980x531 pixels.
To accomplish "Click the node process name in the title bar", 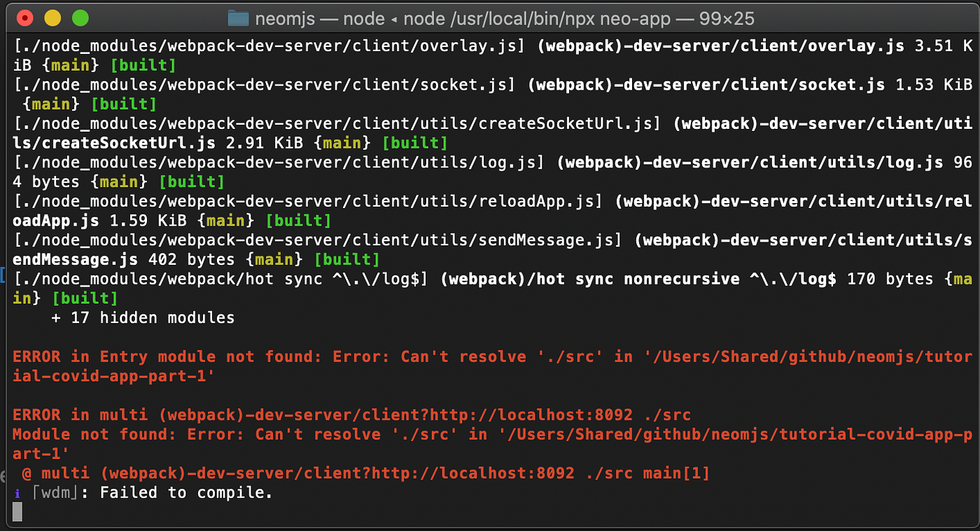I will point(363,19).
